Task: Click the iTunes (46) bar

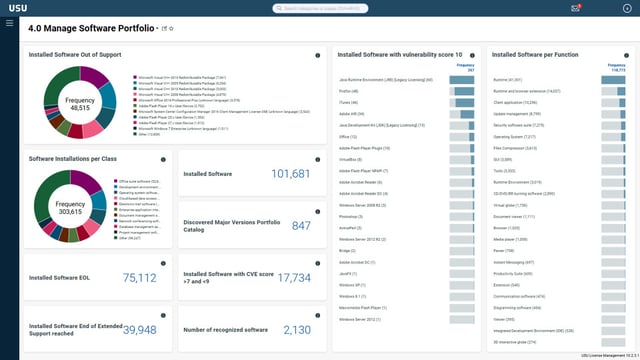Action: (x=462, y=103)
